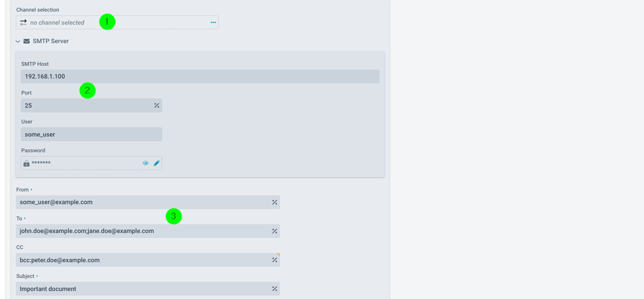Click the SMTP Host field with 192.168.1.100
The image size is (644, 299).
pyautogui.click(x=200, y=76)
